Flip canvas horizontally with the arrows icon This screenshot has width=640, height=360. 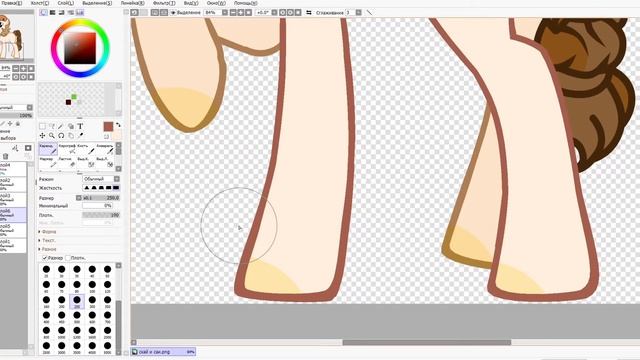pyautogui.click(x=309, y=13)
